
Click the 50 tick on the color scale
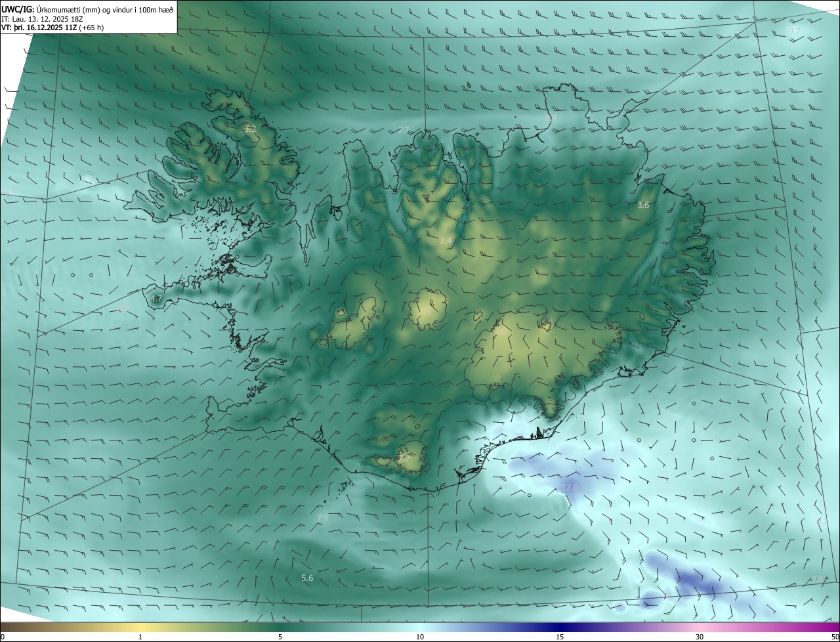pyautogui.click(x=835, y=637)
